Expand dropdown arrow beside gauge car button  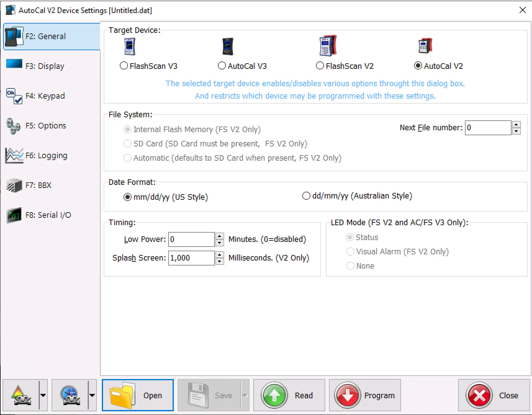point(92,395)
